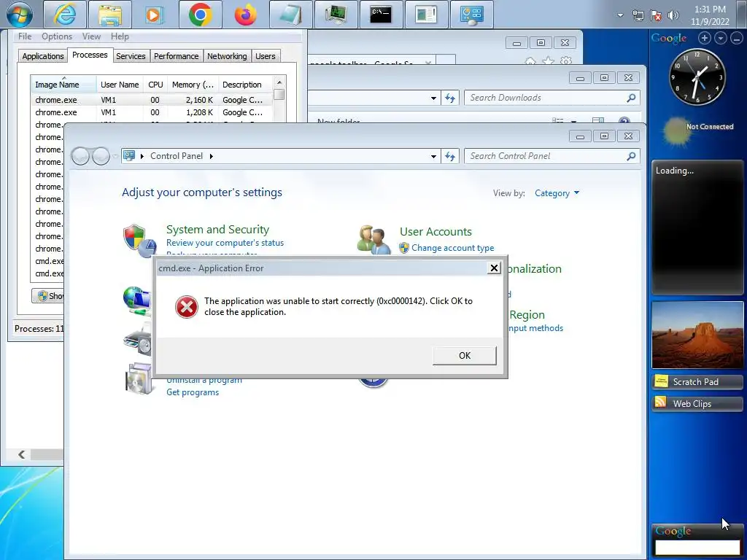Click the Programs disc box icon
The width and height of the screenshot is (747, 560).
pyautogui.click(x=138, y=378)
